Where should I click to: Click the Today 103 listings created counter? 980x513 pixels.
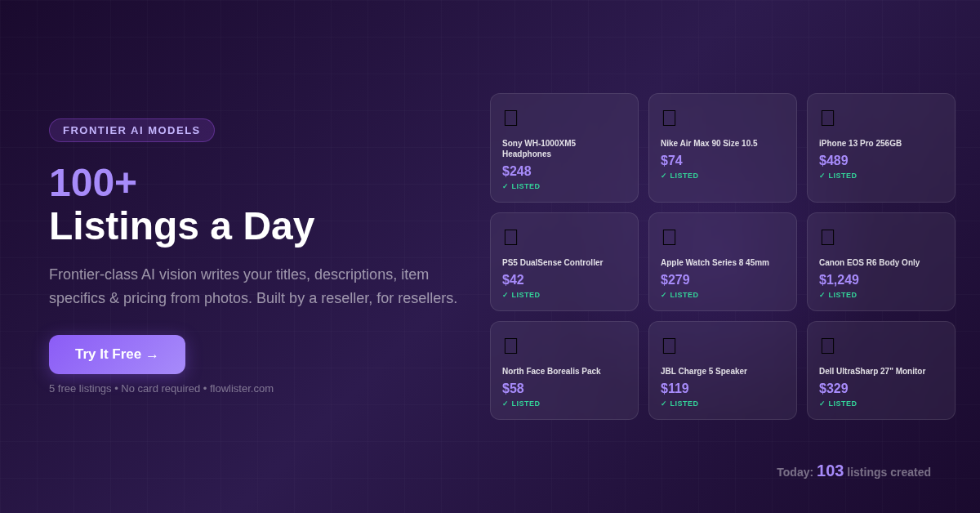point(853,471)
